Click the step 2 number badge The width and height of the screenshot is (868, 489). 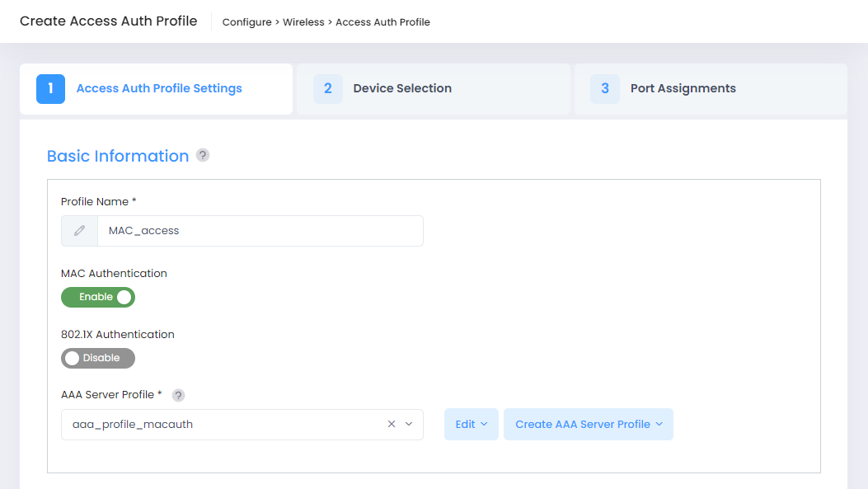pyautogui.click(x=328, y=89)
